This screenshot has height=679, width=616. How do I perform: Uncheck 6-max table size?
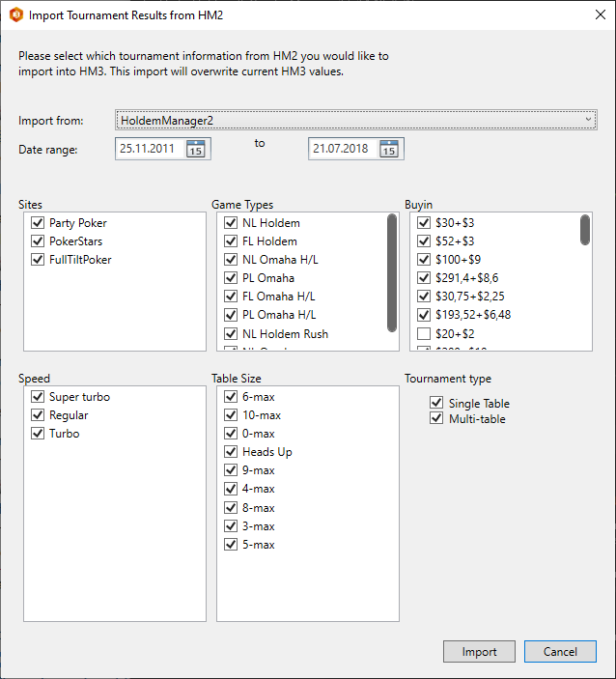point(231,397)
